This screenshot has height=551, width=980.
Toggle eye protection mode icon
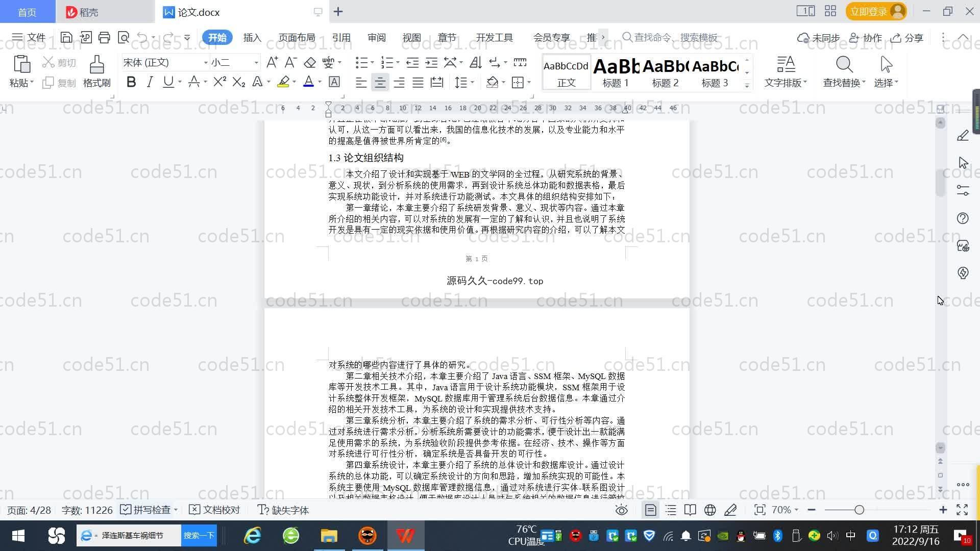[621, 510]
